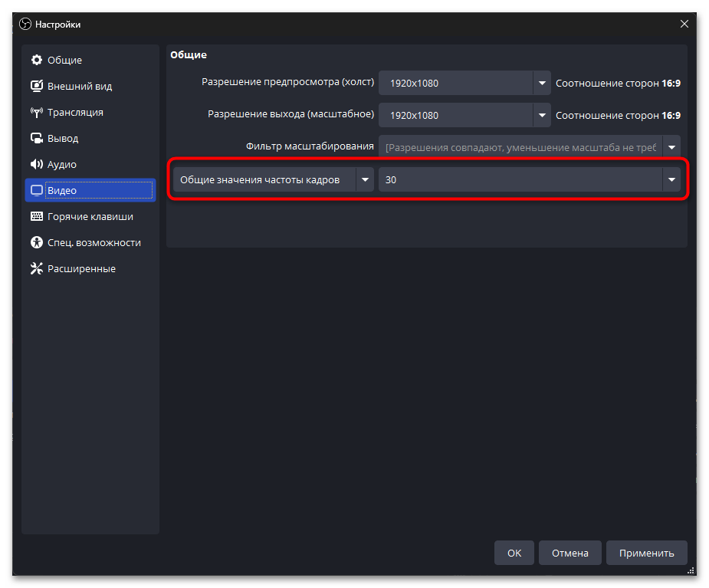Click the Отмена button
The width and height of the screenshot is (709, 588).
click(x=569, y=553)
